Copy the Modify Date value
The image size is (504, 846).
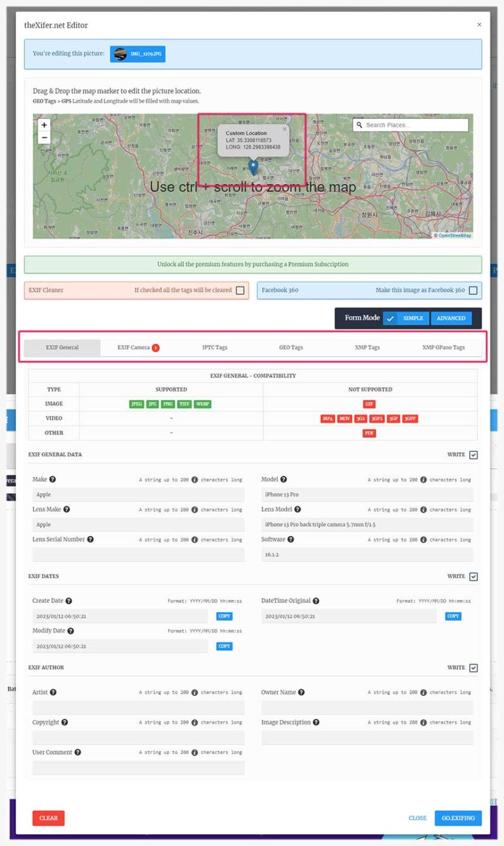224,646
